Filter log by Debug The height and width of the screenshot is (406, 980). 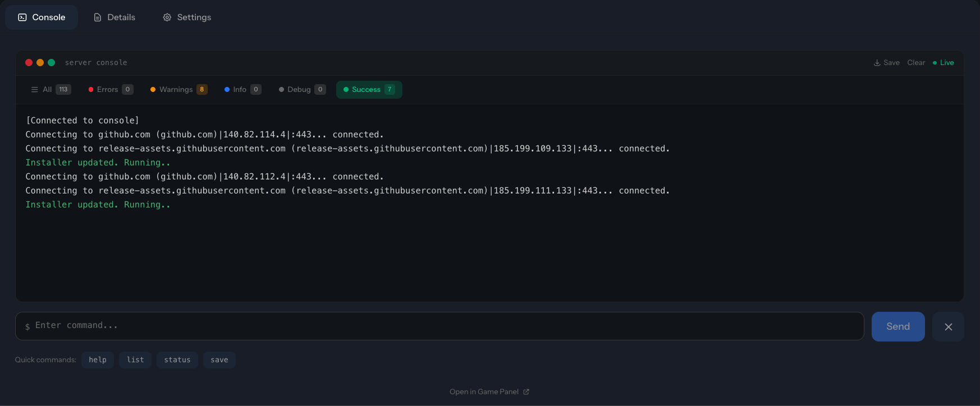click(x=302, y=90)
